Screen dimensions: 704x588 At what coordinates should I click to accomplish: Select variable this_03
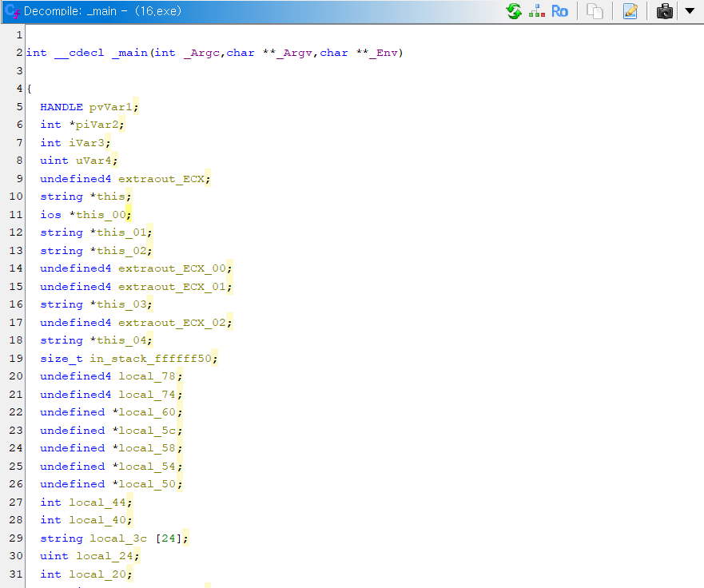click(122, 304)
